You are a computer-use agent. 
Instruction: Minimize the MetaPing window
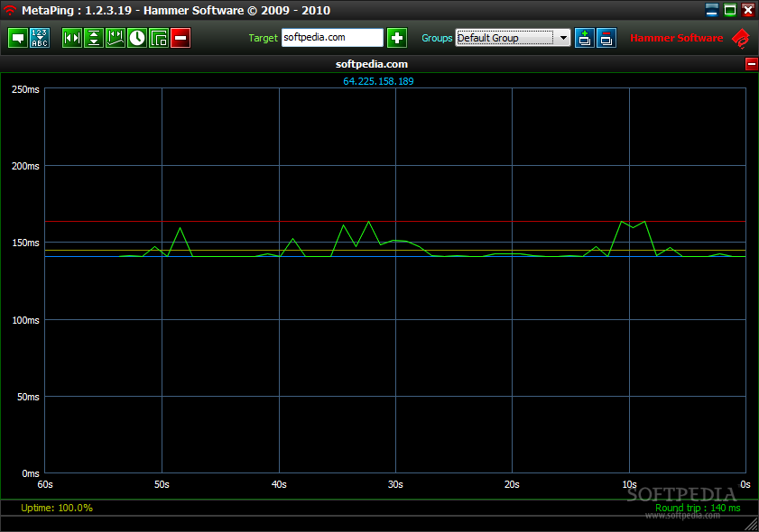point(711,10)
